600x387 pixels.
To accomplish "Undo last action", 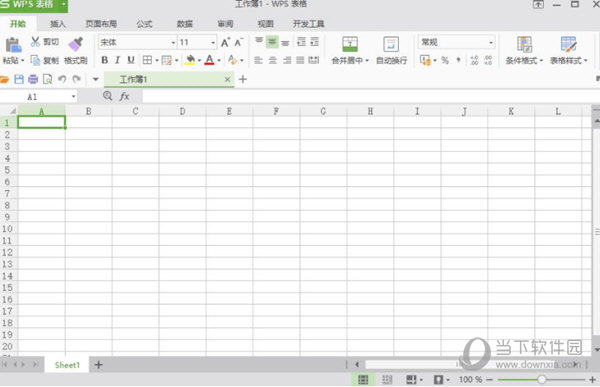I will [62, 79].
